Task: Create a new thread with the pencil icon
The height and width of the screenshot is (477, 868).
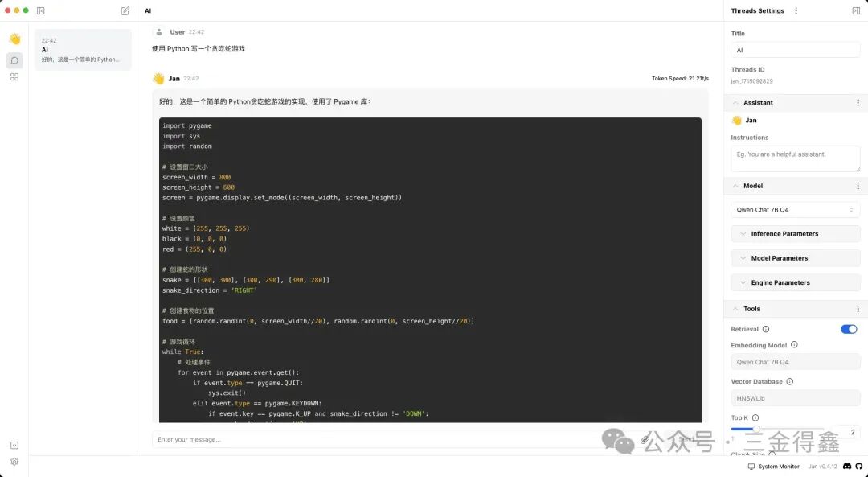Action: click(x=125, y=10)
